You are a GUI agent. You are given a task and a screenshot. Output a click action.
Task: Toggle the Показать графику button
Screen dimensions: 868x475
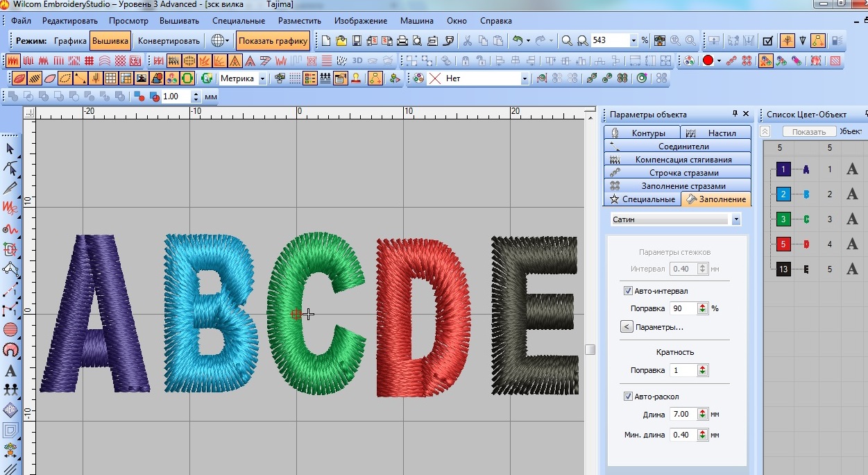coord(273,41)
